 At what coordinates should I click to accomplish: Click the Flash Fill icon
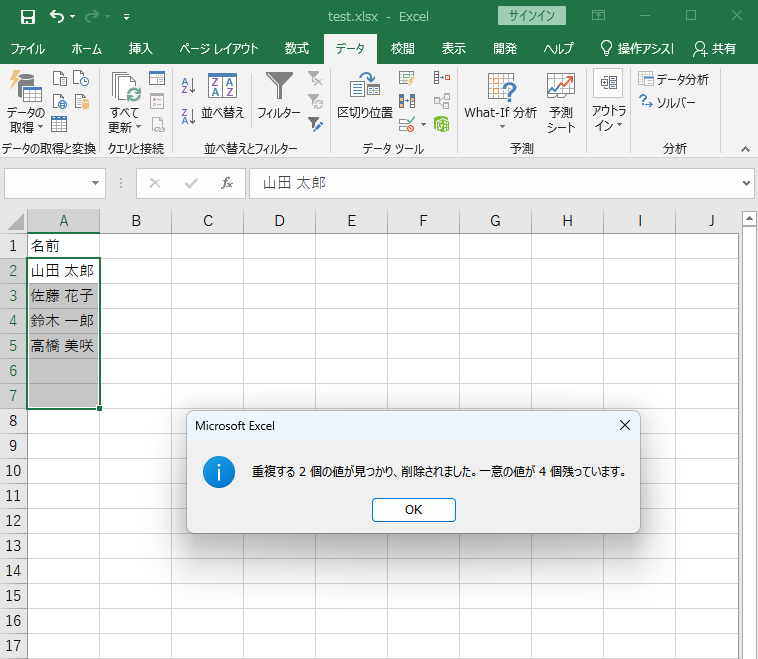click(x=407, y=78)
